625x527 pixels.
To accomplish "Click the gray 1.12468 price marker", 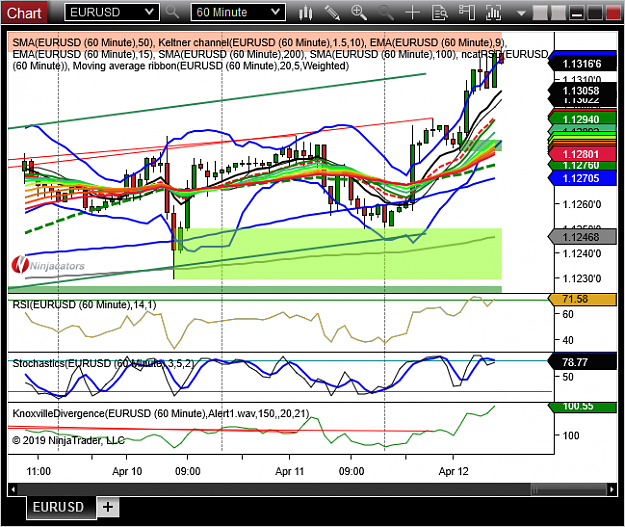I will (x=582, y=237).
